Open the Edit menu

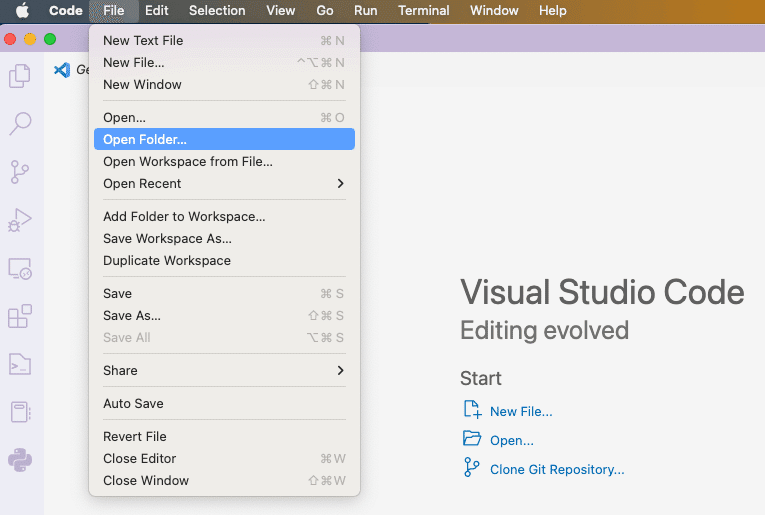pyautogui.click(x=157, y=11)
